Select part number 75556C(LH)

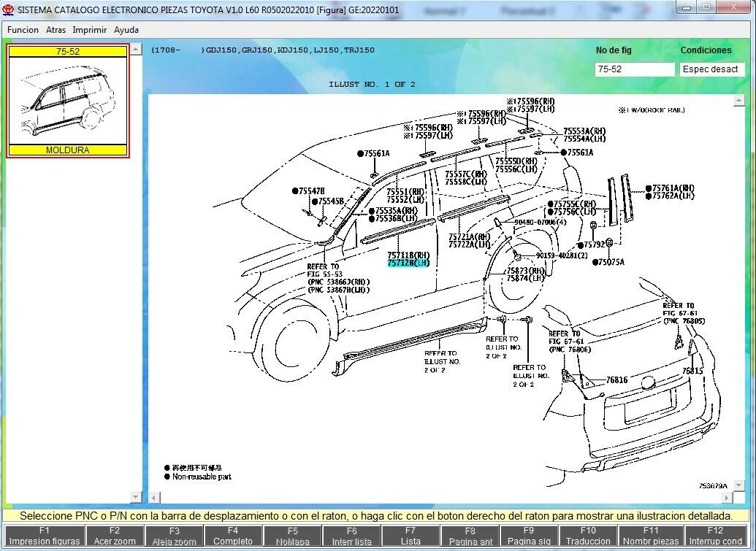click(516, 169)
